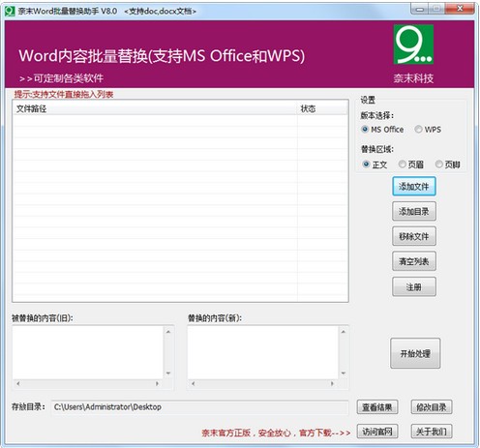Clear the list with 清空列表
Viewport: 480px width, 448px height.
click(x=414, y=261)
